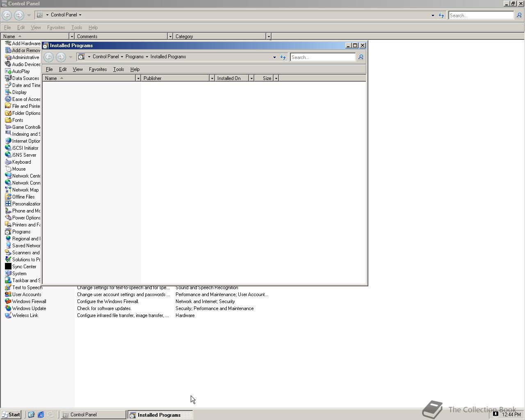
Task: Open the AutoPlay icon in Control Panel
Action: [x=8, y=71]
